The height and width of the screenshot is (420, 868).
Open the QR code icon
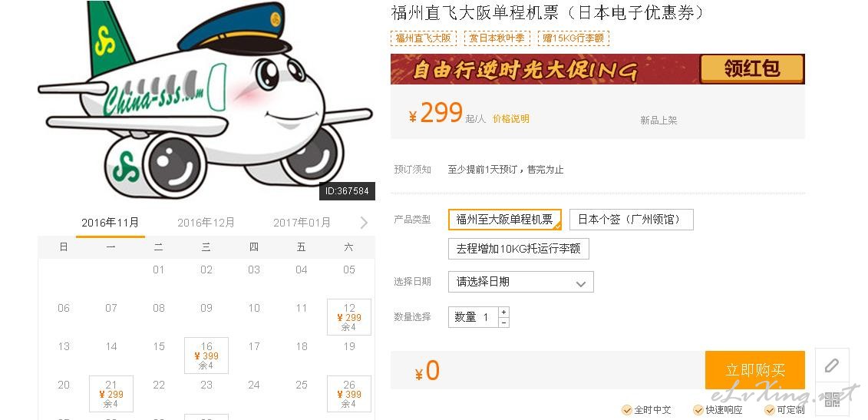tap(831, 399)
